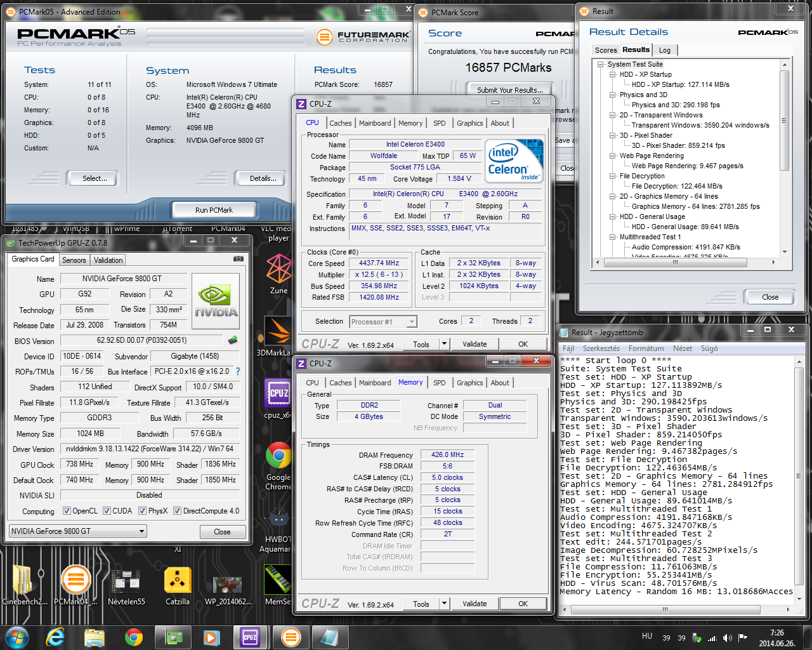The image size is (812, 650).
Task: Collapse the System Test Suite tree node
Action: [x=601, y=64]
